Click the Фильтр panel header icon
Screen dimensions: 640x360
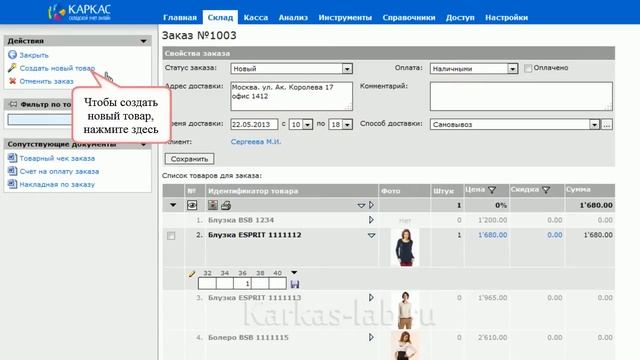[13, 104]
